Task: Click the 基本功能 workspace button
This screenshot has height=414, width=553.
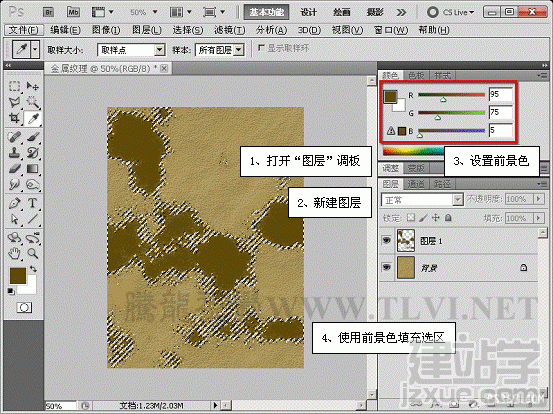Action: [266, 12]
